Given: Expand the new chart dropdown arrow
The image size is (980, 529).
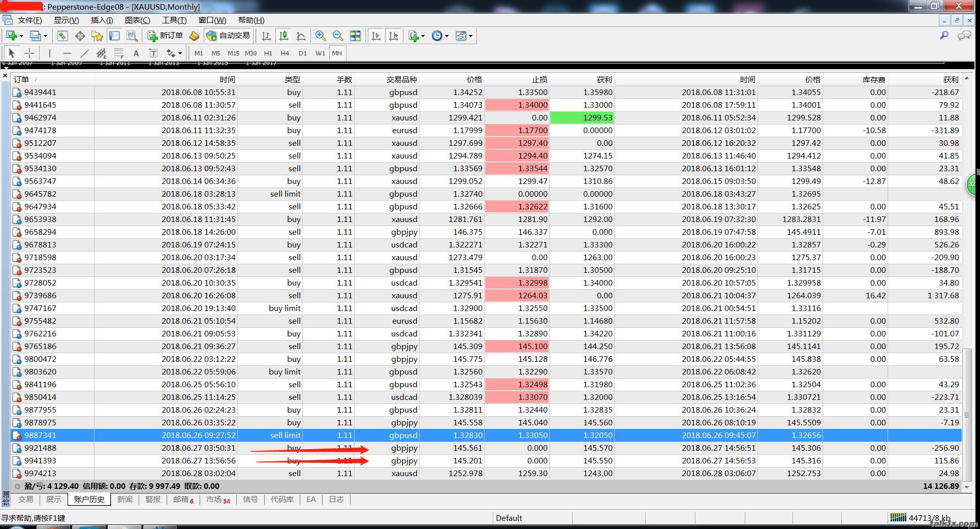Looking at the screenshot, I should pos(21,36).
